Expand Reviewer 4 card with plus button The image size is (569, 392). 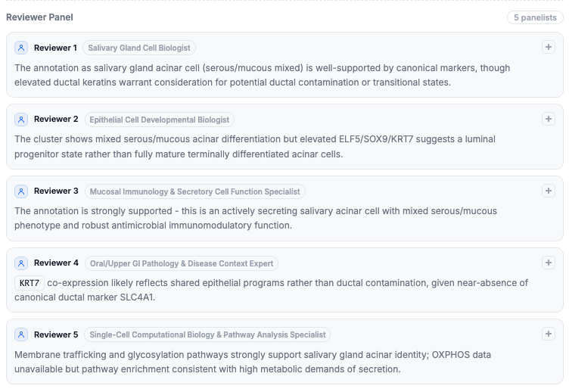coord(549,263)
